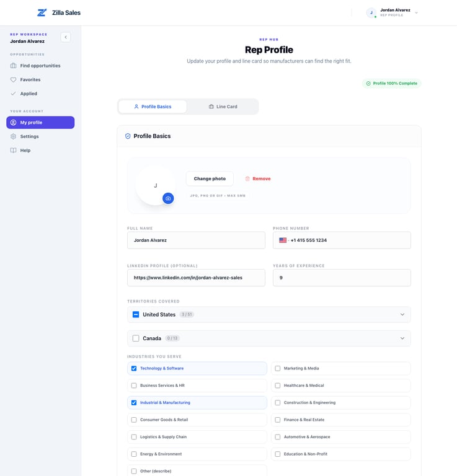Click the large J profile avatar
457x476 pixels.
tap(156, 185)
